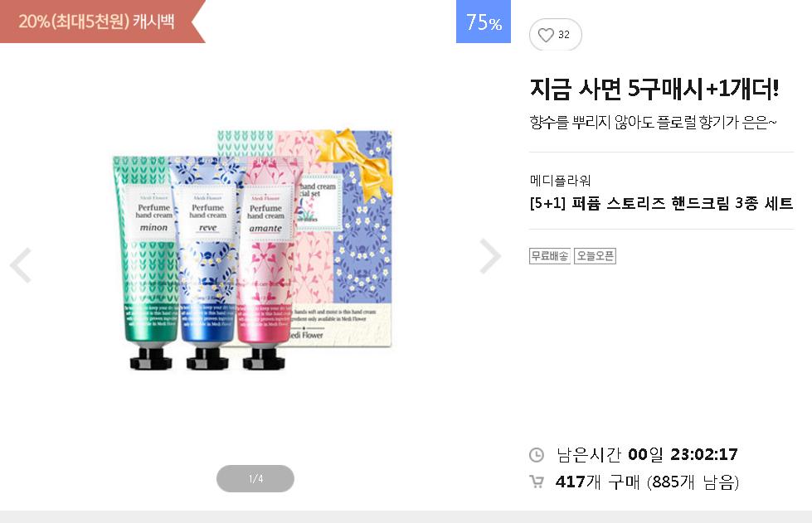Open the 메디플라워 brand link

560,181
